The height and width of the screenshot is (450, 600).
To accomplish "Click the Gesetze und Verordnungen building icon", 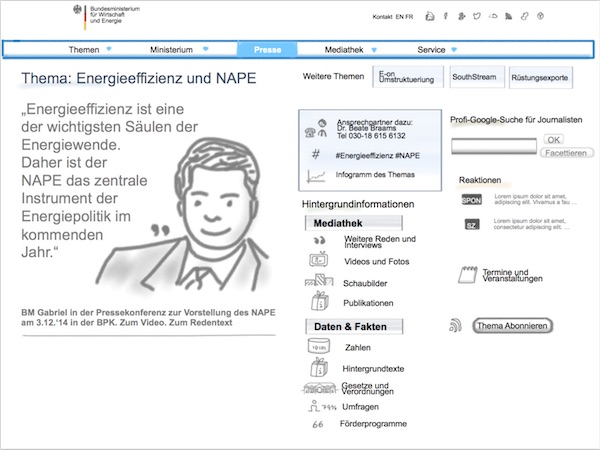I will pyautogui.click(x=319, y=389).
